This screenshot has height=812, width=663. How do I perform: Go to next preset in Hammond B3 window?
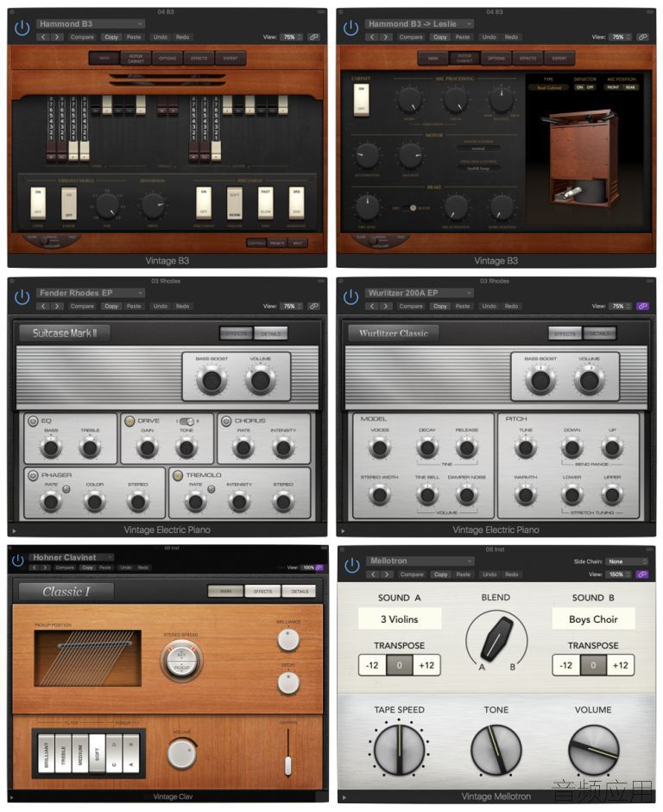tap(57, 37)
